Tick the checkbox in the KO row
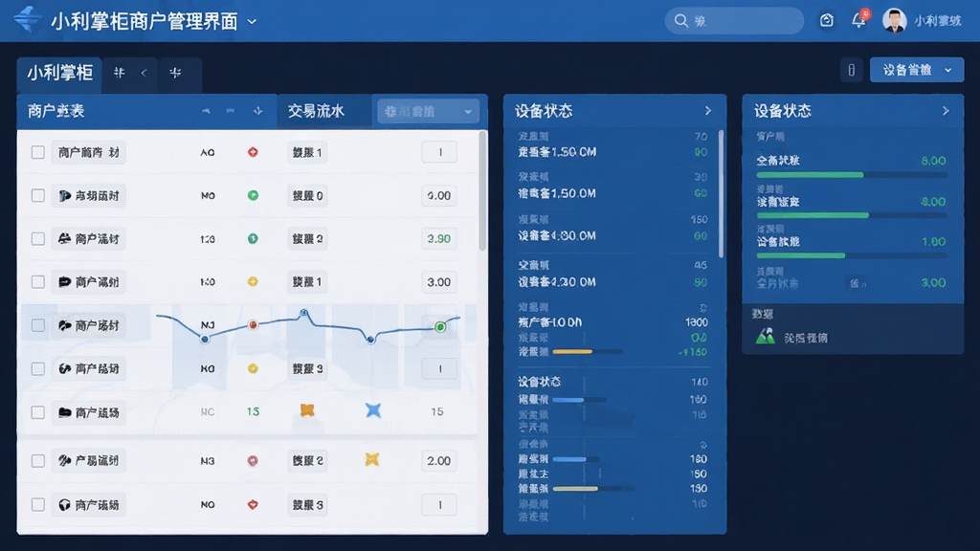The width and height of the screenshot is (980, 551). (x=38, y=368)
